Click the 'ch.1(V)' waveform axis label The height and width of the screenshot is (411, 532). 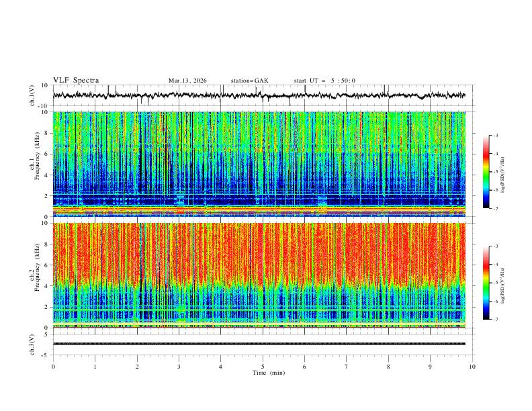(32, 95)
